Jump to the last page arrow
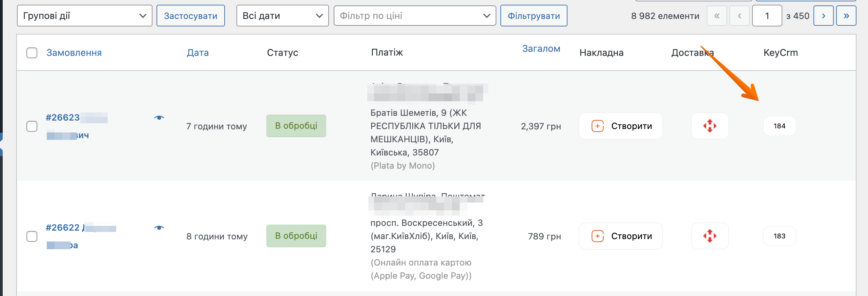 (846, 16)
